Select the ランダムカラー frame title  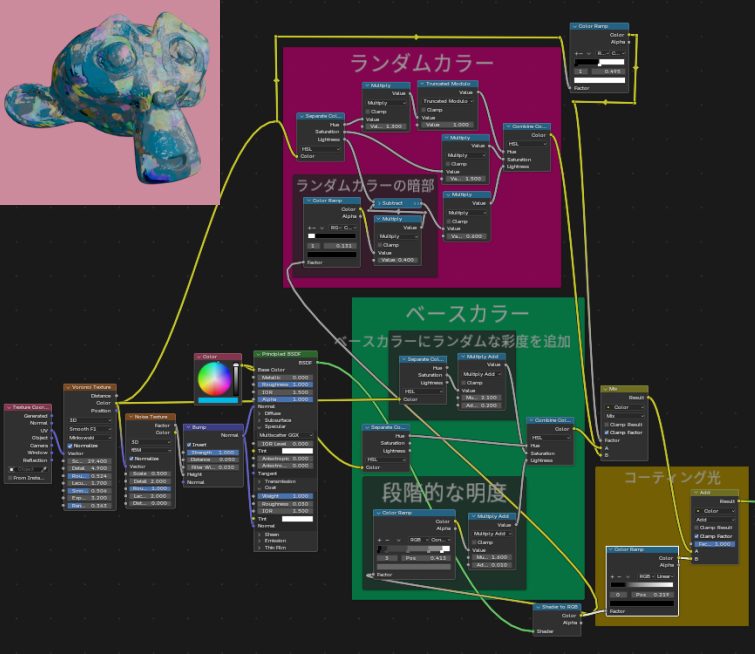click(x=421, y=64)
